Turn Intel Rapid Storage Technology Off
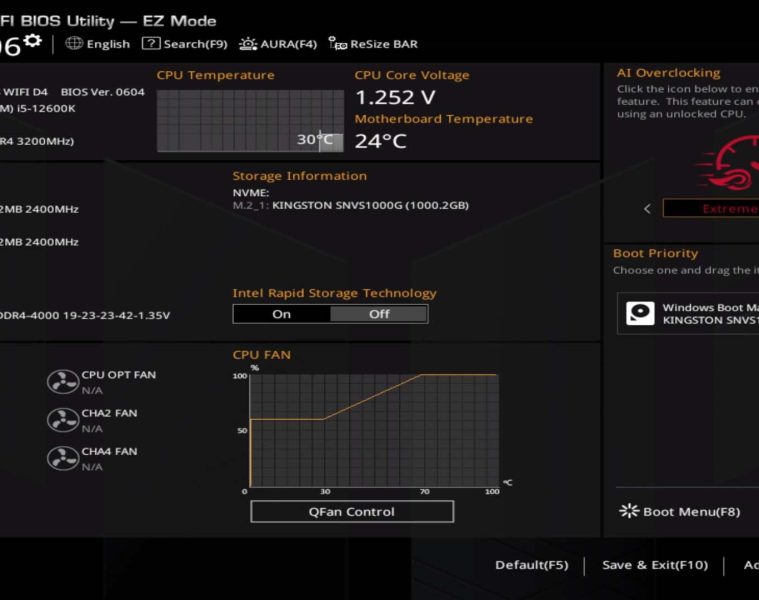The width and height of the screenshot is (759, 600). pos(379,314)
